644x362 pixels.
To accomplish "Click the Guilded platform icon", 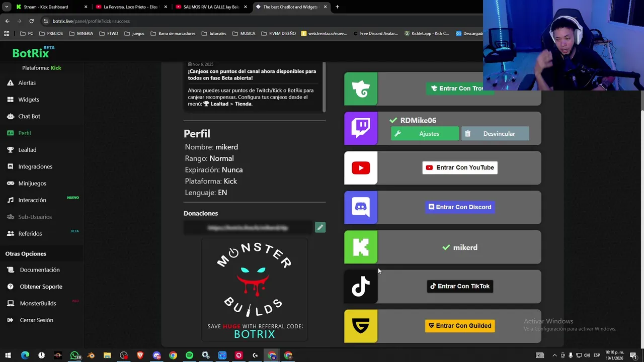I will [x=361, y=326].
